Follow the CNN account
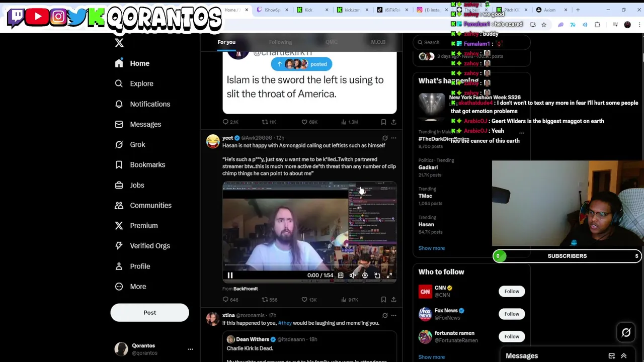Screen dimensions: 644x362 512,292
